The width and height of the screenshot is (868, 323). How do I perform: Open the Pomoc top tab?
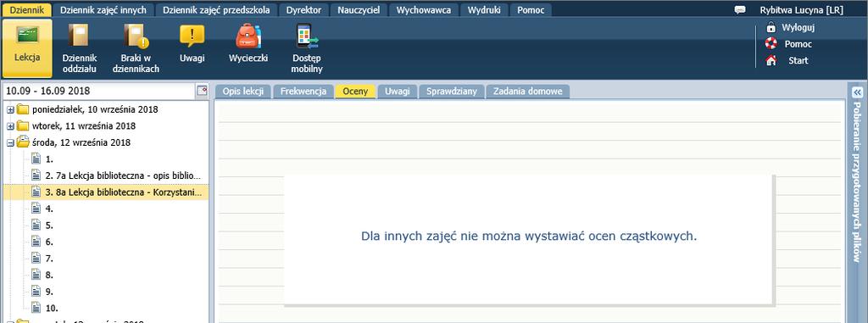531,10
